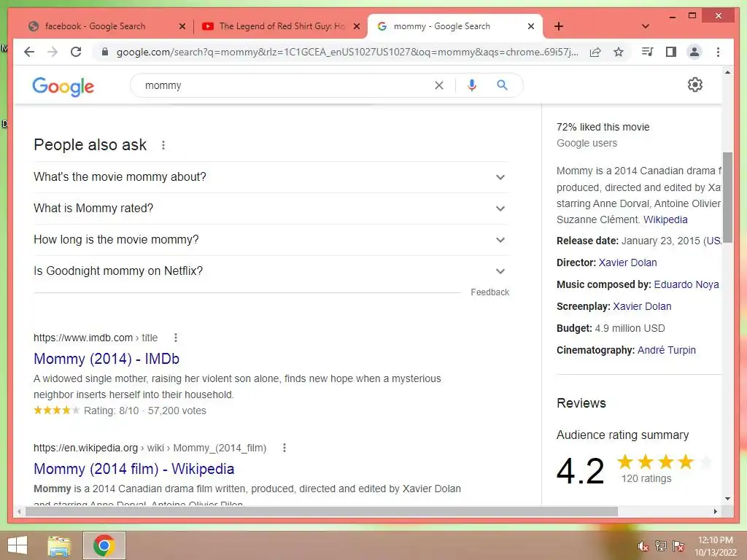Click in the mommy search field
This screenshot has height=560, width=747.
coord(286,85)
